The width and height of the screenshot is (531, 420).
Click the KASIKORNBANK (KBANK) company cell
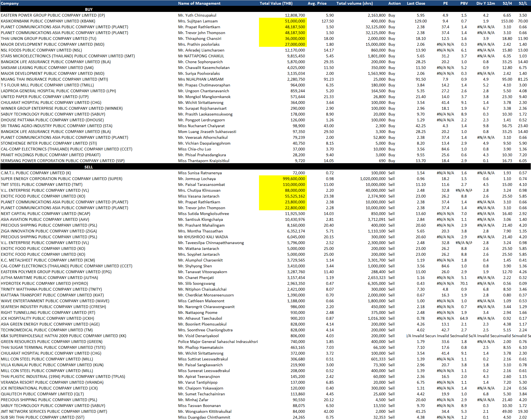[48, 21]
